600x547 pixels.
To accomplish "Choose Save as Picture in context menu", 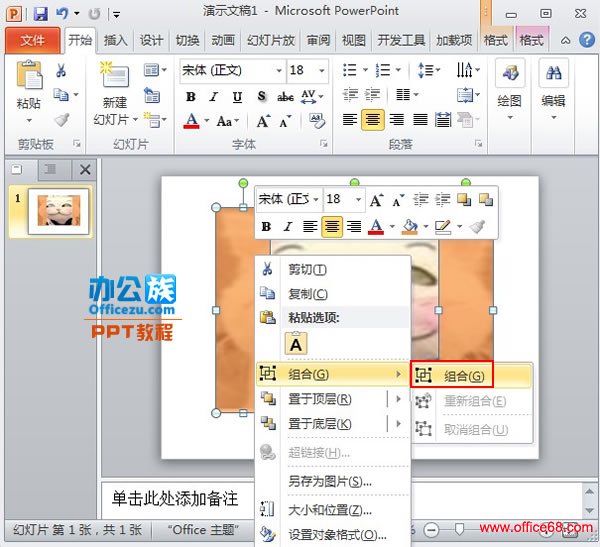I will (x=333, y=482).
